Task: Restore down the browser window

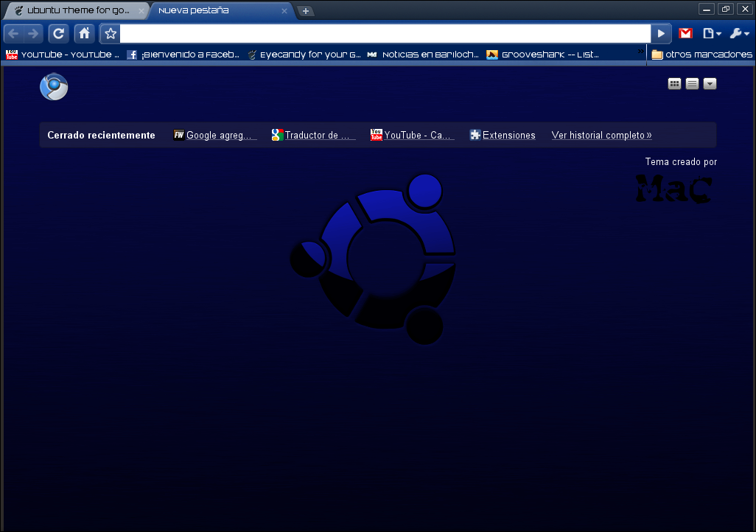Action: (x=726, y=9)
